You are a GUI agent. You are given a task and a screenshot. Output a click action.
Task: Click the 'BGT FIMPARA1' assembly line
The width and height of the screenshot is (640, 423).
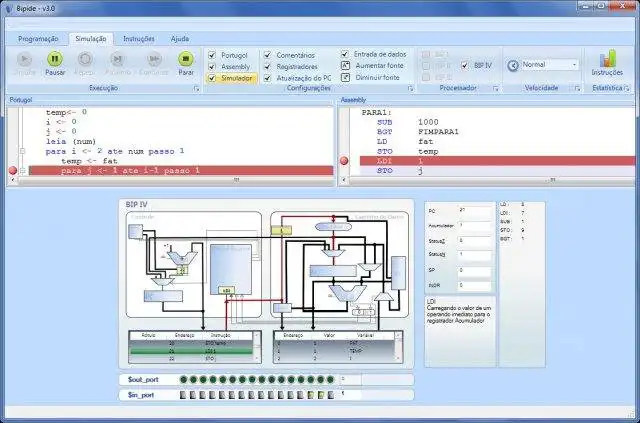[418, 132]
